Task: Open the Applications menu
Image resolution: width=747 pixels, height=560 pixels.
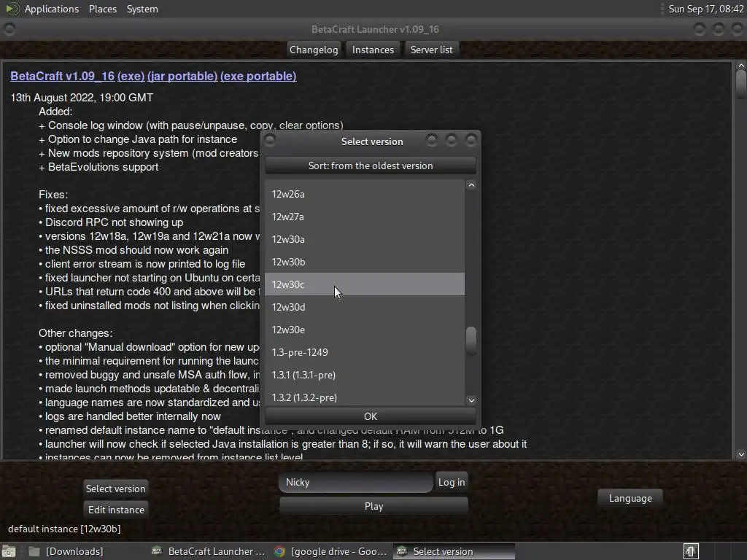Action: (52, 9)
